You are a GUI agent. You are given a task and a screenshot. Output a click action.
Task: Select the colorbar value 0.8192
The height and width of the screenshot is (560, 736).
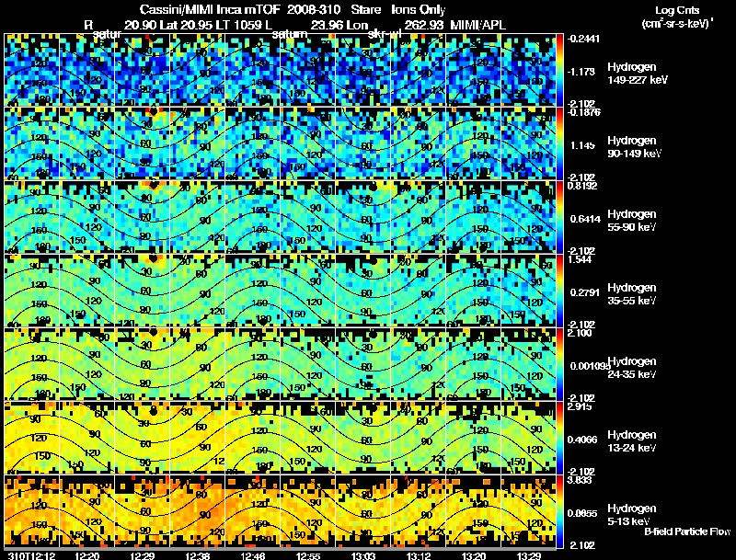[x=582, y=186]
